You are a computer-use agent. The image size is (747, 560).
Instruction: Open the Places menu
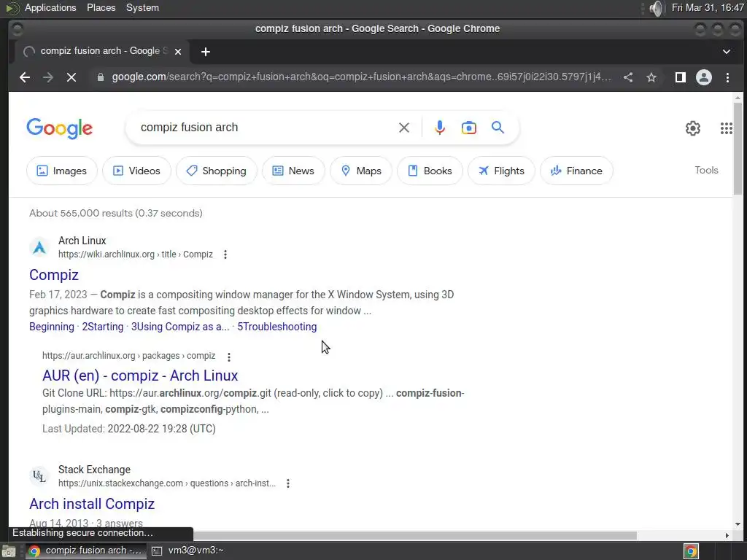[101, 8]
